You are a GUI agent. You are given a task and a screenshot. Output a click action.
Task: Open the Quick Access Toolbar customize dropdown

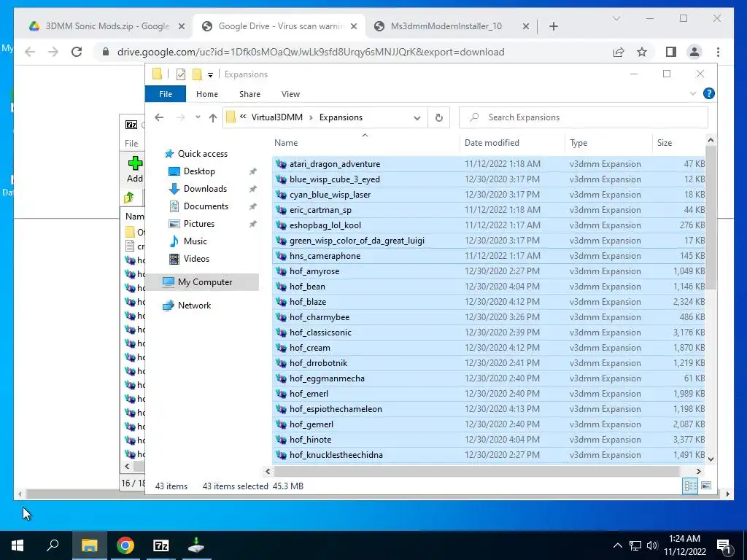point(210,75)
